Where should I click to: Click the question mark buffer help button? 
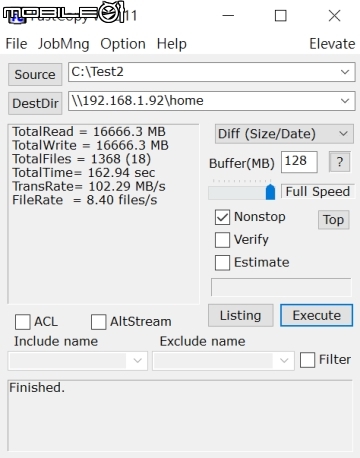tap(340, 162)
